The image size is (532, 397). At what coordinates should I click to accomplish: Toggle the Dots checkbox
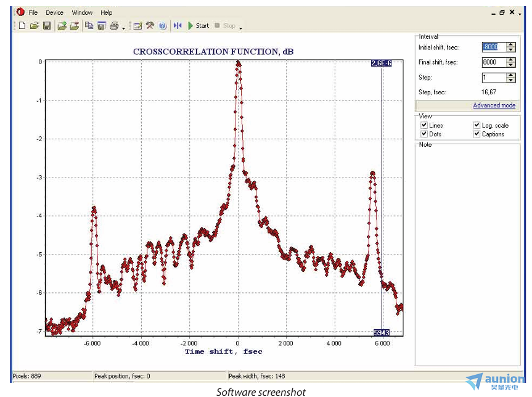[424, 134]
